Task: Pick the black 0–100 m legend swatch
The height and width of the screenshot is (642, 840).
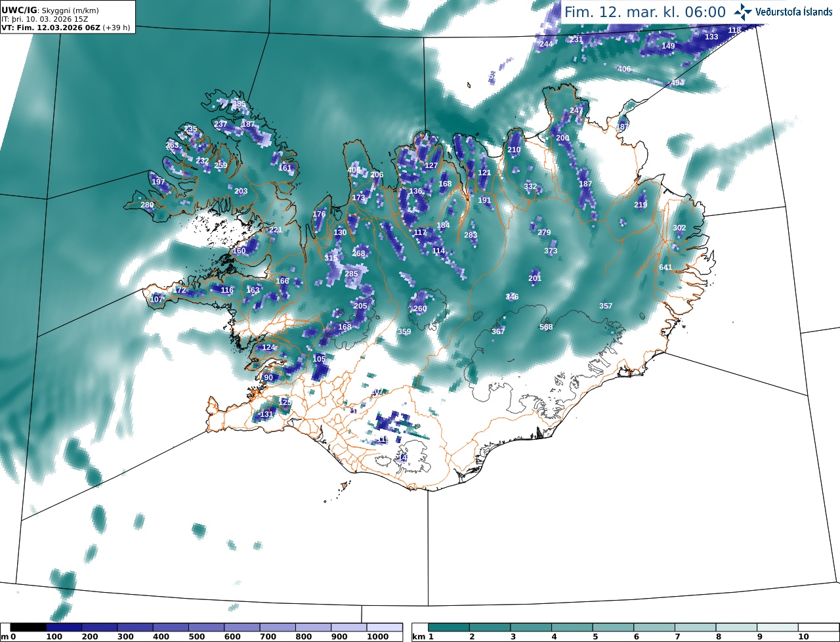Action: [28, 628]
